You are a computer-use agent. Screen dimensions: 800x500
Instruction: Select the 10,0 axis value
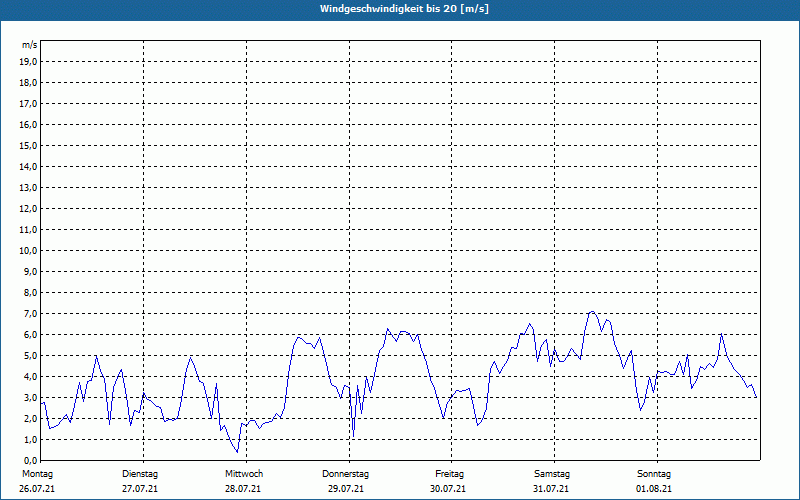(x=28, y=251)
